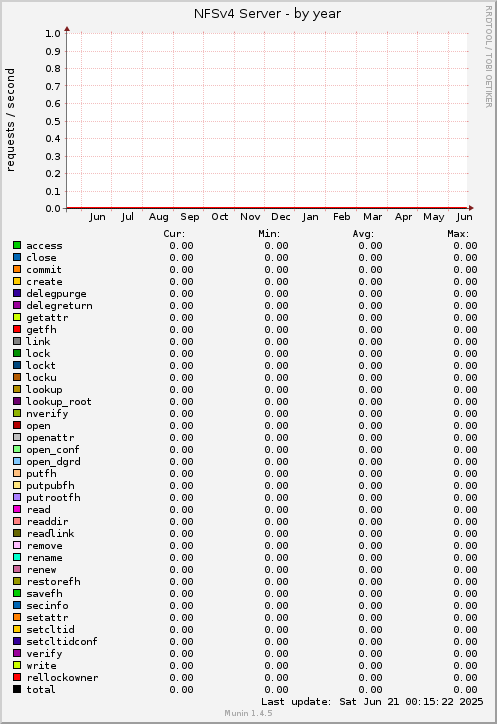Click the 'locku' legend label
This screenshot has height=724, width=497.
tap(41, 378)
